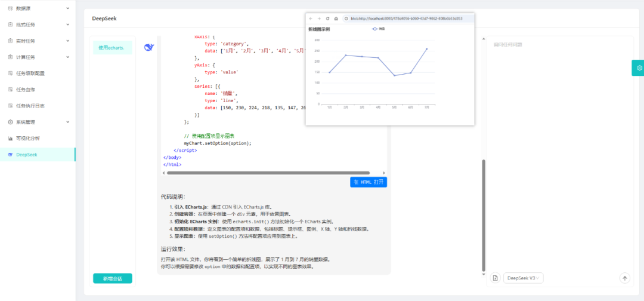Click the 7月 data point on the line chart
This screenshot has width=644, height=301.
click(427, 49)
